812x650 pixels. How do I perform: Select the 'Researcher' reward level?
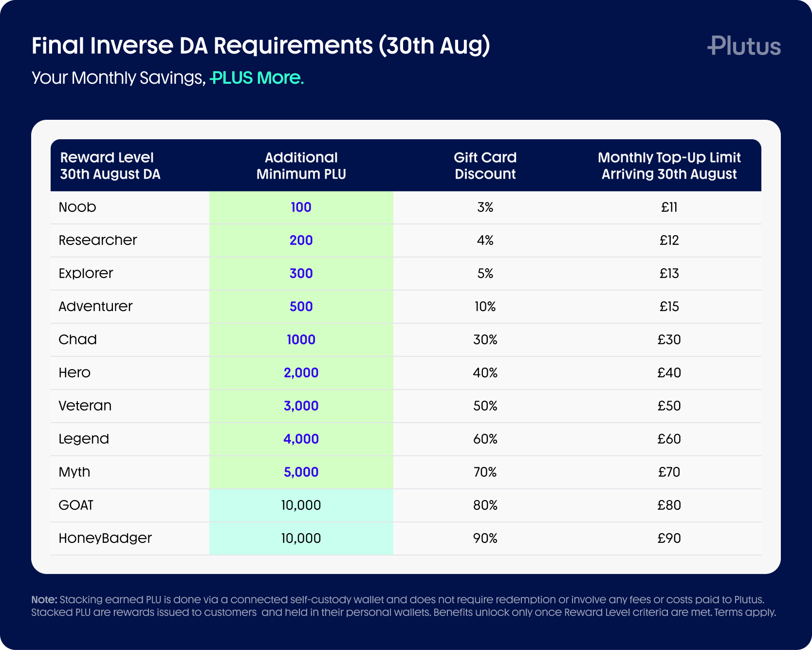click(x=98, y=241)
